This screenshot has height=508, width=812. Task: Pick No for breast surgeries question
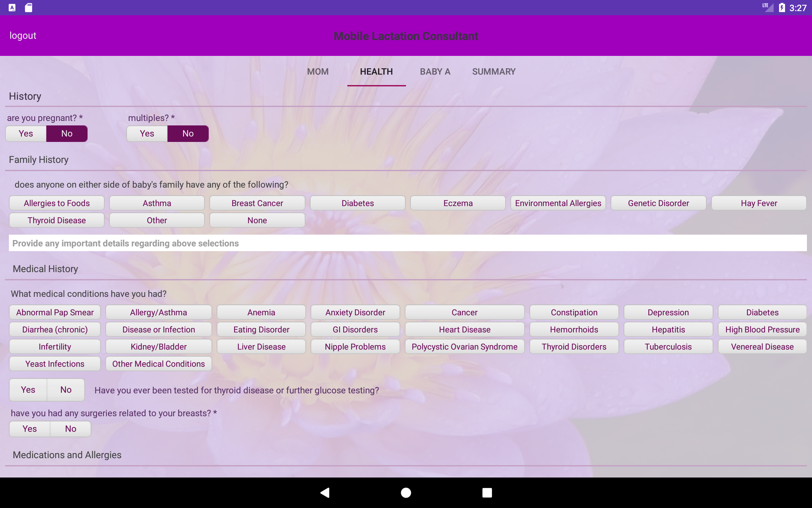[x=70, y=429]
